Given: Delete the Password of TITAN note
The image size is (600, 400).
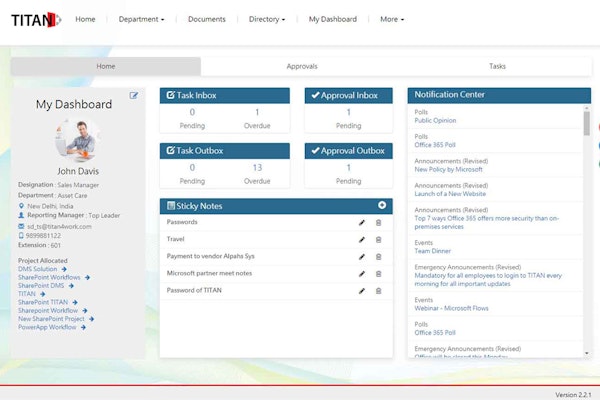Looking at the screenshot, I should [x=378, y=290].
